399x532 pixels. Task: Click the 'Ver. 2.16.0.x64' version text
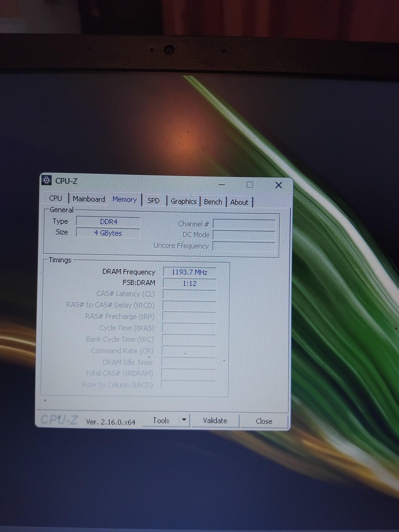coord(111,422)
